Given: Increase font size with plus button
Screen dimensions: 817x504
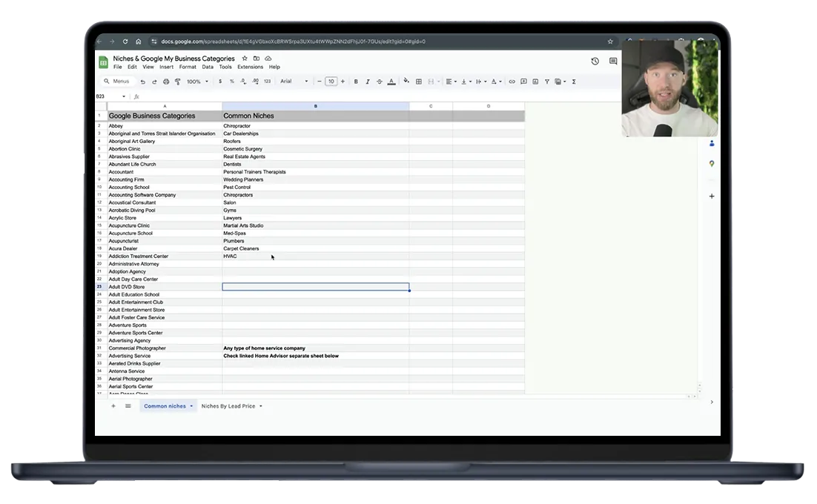Looking at the screenshot, I should coord(343,82).
